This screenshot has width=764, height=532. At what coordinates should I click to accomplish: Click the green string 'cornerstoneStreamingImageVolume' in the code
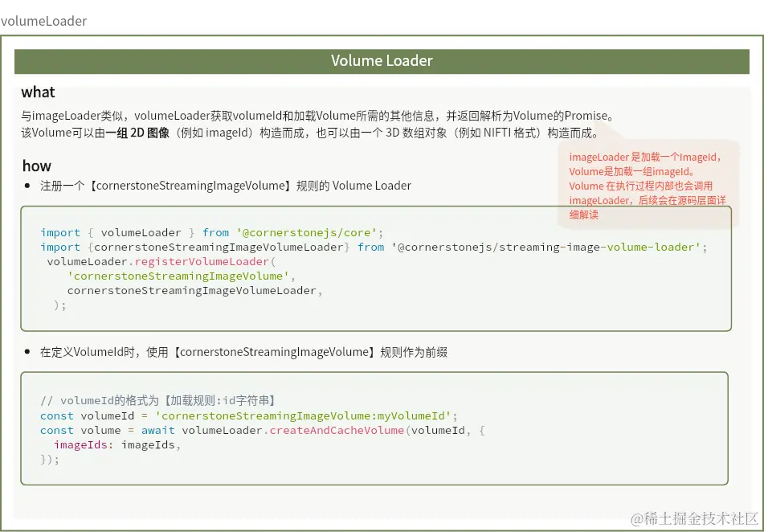178,276
